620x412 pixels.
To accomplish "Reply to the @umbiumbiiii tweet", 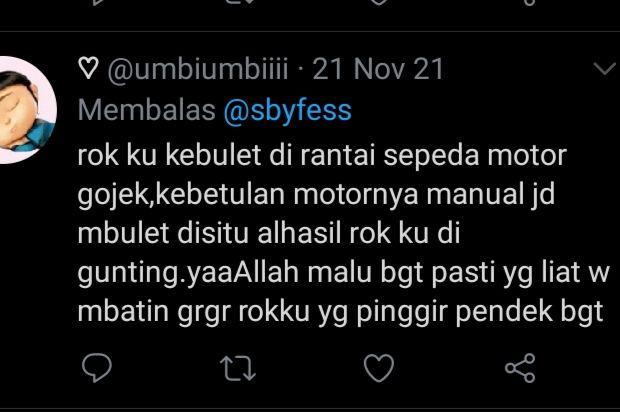I will (x=97, y=368).
